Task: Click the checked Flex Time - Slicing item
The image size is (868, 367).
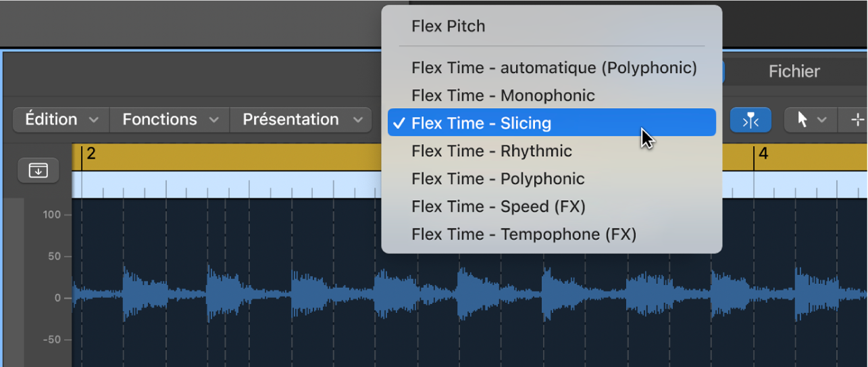Action: pos(481,123)
